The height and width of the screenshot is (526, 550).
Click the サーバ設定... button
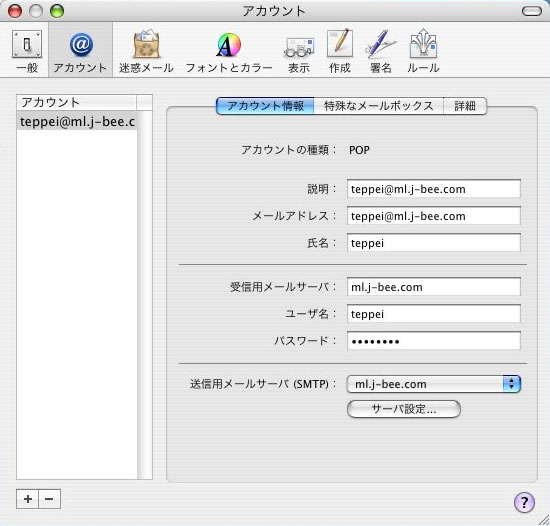coord(403,409)
